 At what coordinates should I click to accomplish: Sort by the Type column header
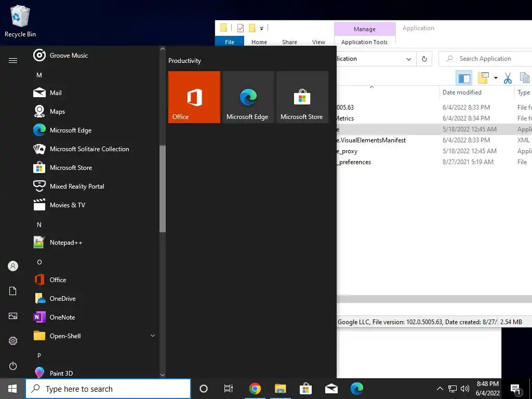pyautogui.click(x=524, y=92)
